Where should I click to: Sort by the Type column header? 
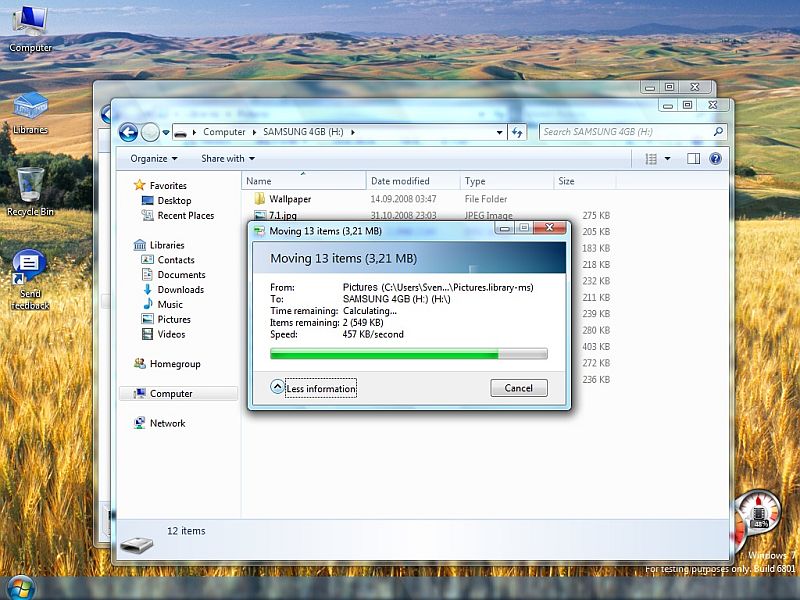pyautogui.click(x=507, y=181)
